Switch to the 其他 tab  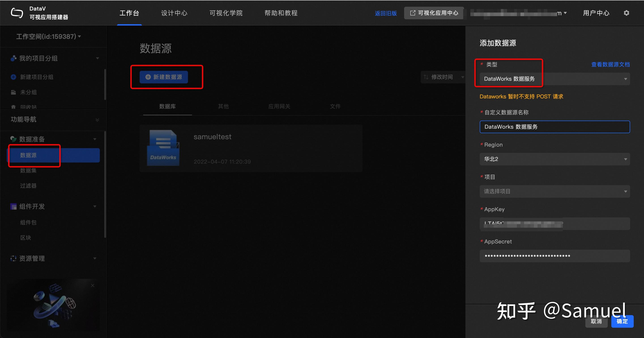[x=223, y=106]
